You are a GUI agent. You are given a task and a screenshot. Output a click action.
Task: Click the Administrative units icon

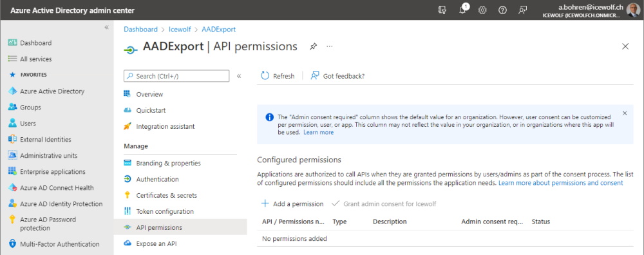(12, 155)
